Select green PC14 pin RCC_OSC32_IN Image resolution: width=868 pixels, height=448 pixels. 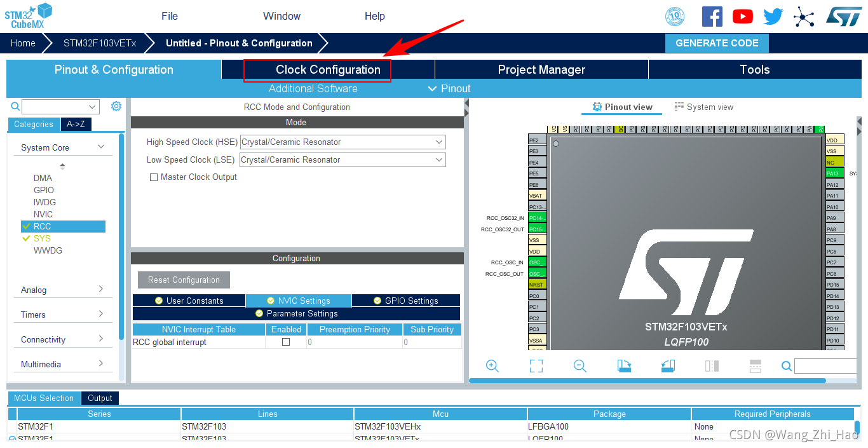[538, 218]
